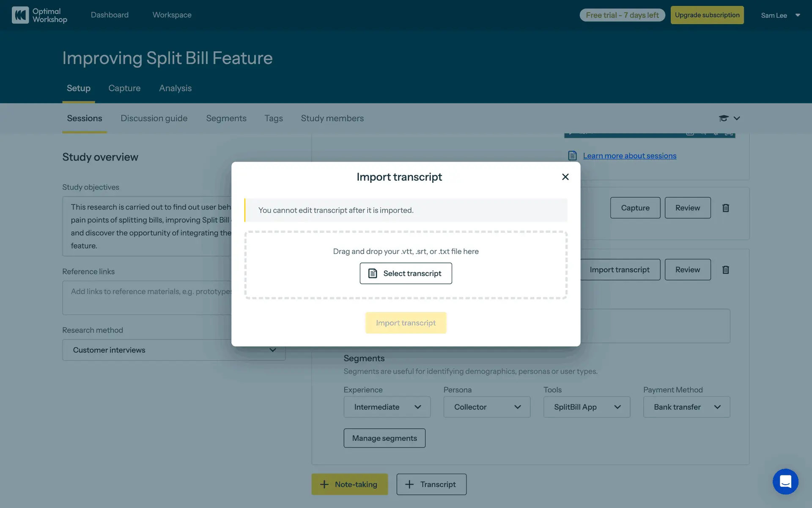Click the Reference links text field
812x508 pixels.
click(148, 298)
